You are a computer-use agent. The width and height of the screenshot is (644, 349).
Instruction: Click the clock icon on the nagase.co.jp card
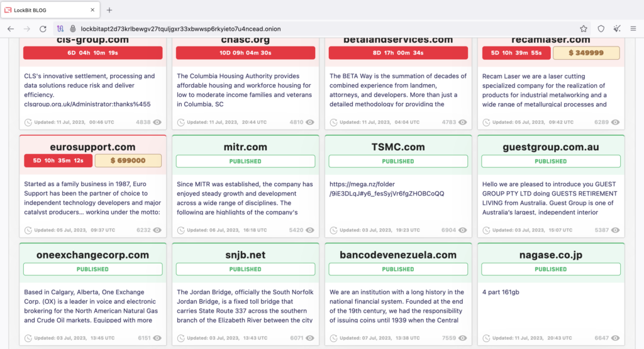(x=486, y=338)
